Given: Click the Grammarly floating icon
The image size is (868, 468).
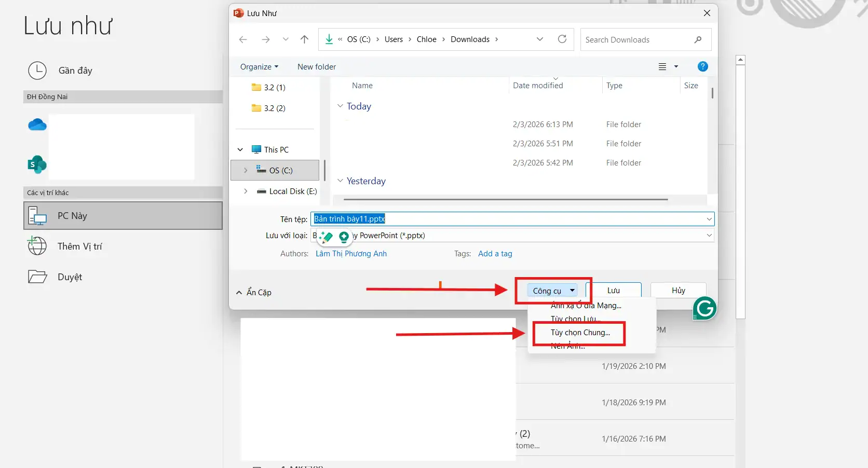Looking at the screenshot, I should tap(704, 309).
